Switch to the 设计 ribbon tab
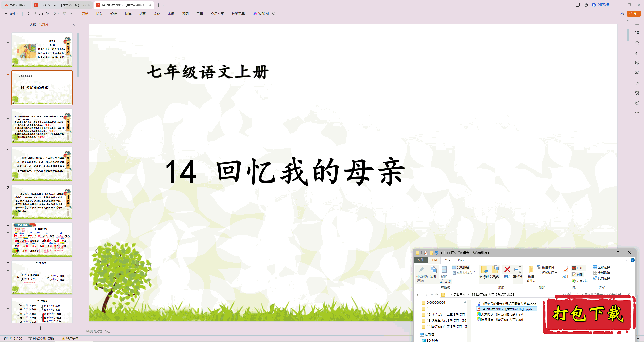 (114, 14)
